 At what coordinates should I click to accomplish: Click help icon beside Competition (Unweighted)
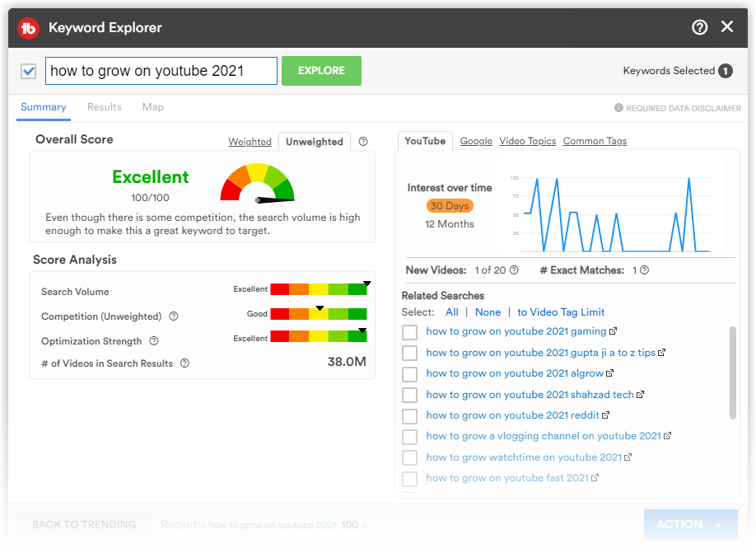pyautogui.click(x=174, y=316)
